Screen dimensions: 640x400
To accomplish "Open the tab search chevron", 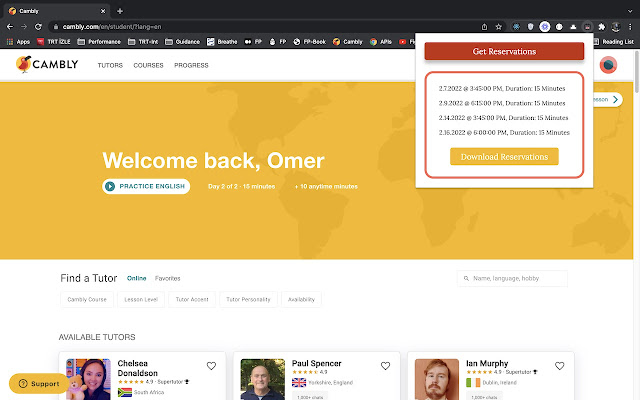I will pyautogui.click(x=630, y=11).
